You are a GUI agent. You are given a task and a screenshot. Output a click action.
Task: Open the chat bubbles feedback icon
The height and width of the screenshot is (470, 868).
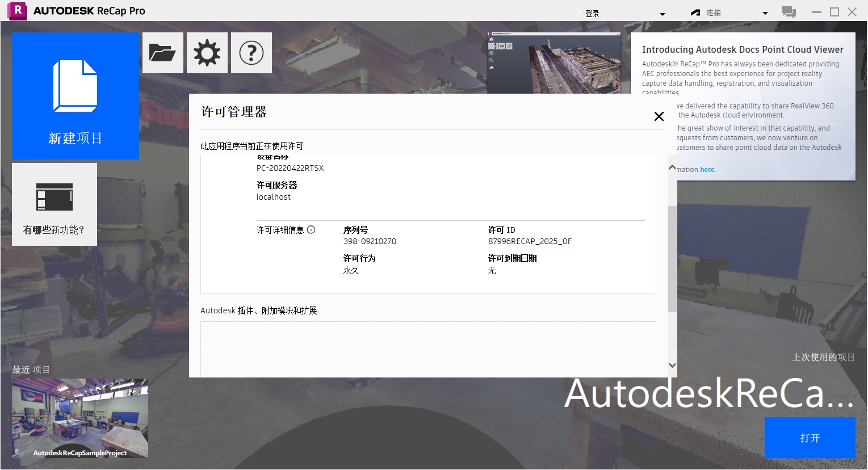click(x=789, y=12)
